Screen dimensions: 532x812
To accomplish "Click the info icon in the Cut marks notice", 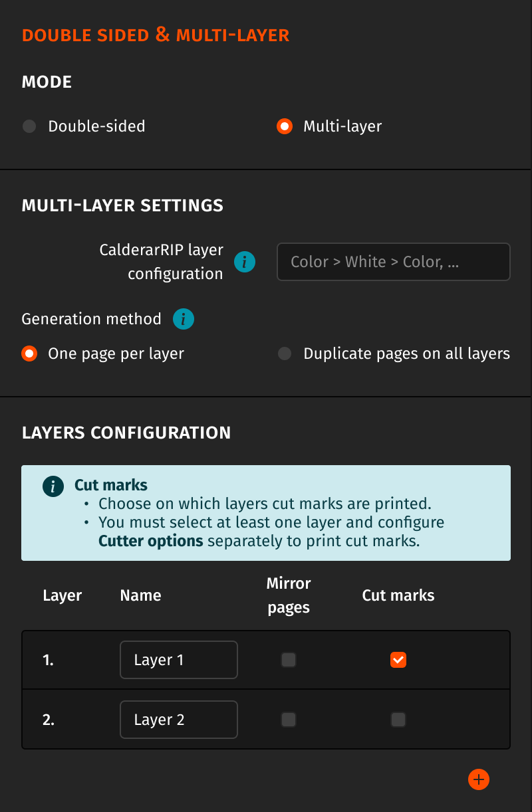I will (x=53, y=486).
